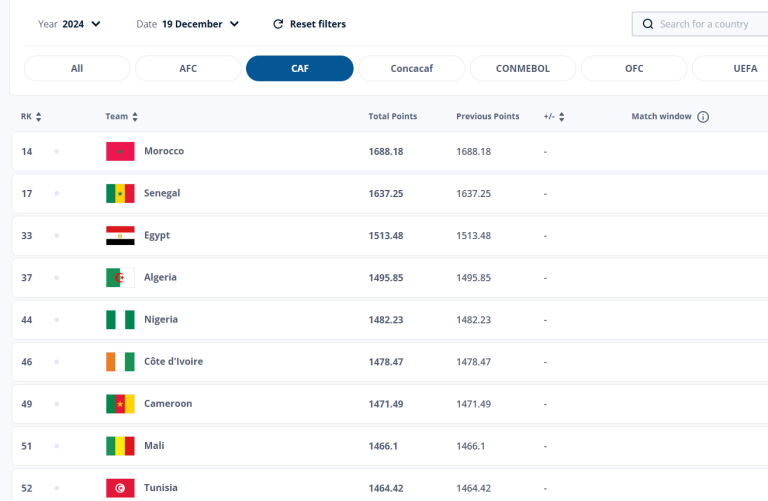Open the Match window info icon
This screenshot has height=501, width=768.
(703, 117)
